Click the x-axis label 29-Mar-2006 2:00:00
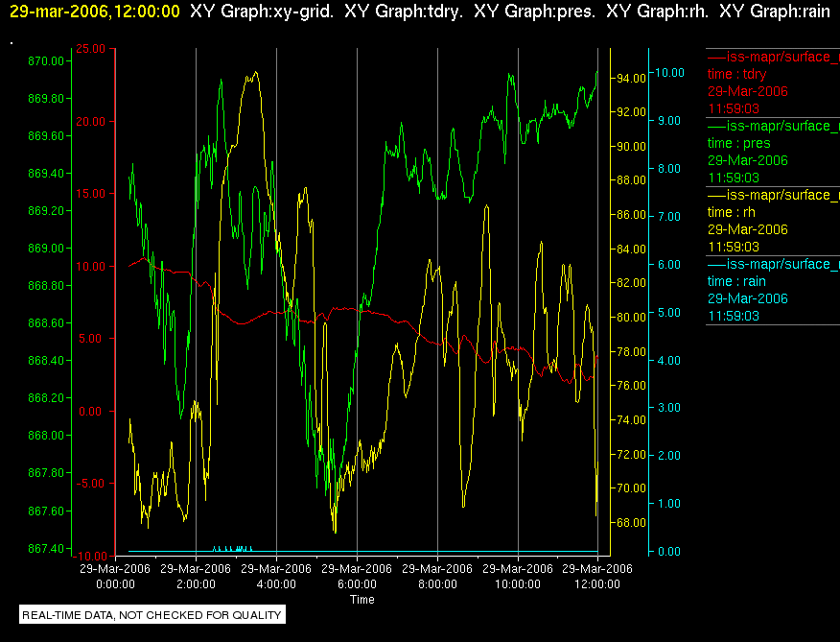840x642 pixels. point(196,576)
